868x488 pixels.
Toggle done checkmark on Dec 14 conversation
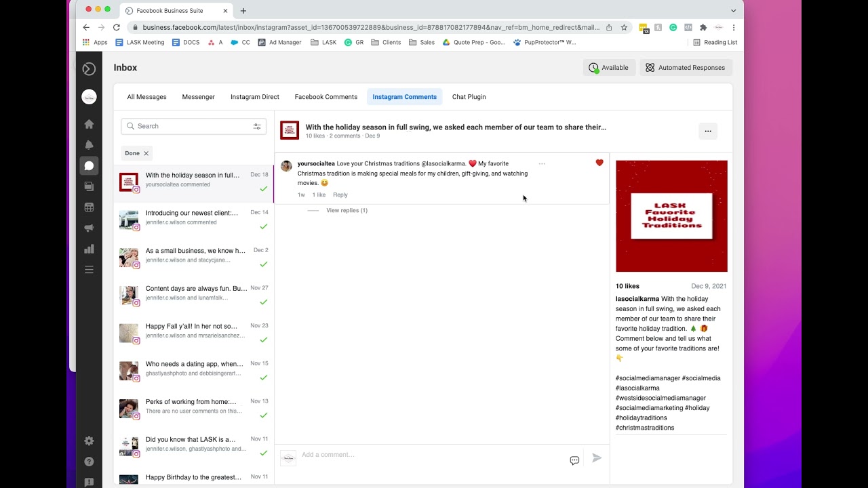(x=264, y=226)
